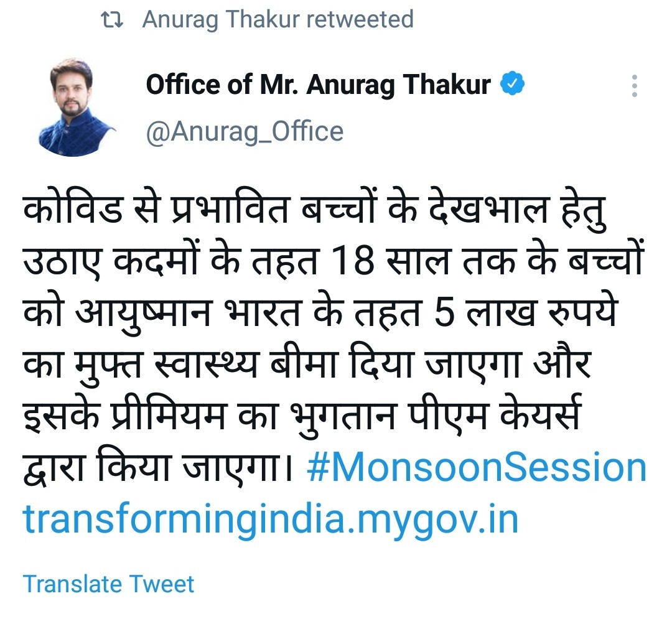Visit the transformingindia.mygov.in link
Image resolution: width=672 pixels, height=624 pixels.
click(x=271, y=519)
